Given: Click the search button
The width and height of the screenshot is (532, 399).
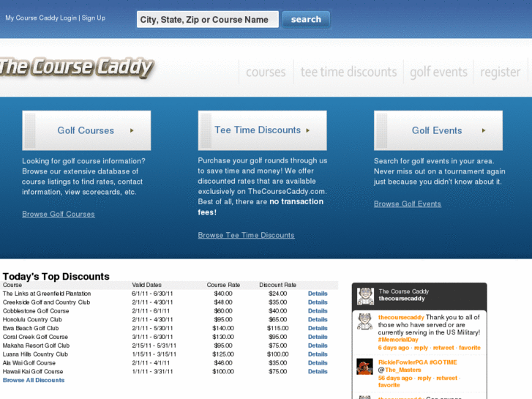Looking at the screenshot, I should click(306, 19).
